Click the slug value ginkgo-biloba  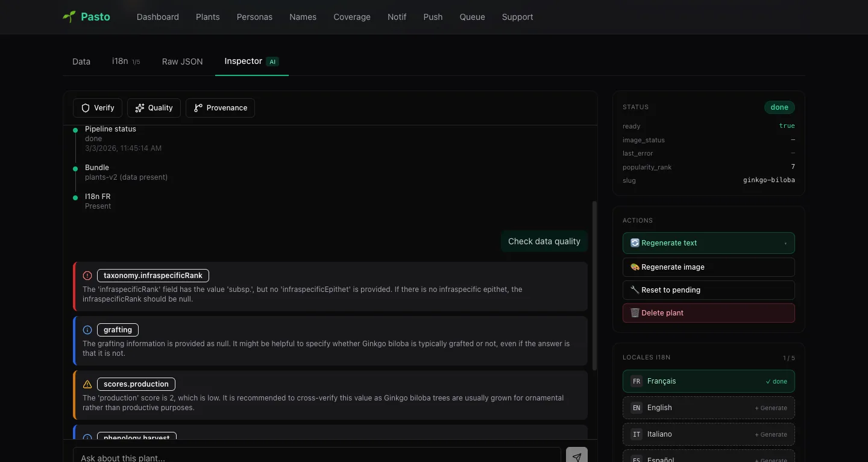(x=769, y=180)
